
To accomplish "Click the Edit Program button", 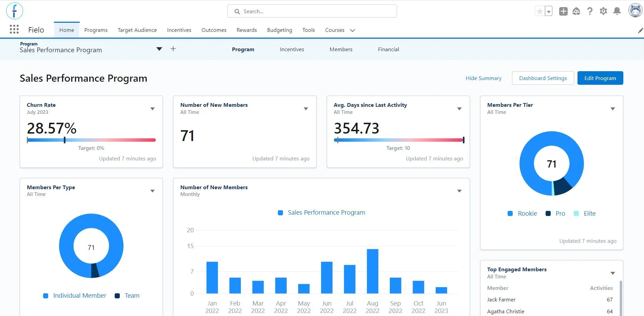I will coord(600,78).
